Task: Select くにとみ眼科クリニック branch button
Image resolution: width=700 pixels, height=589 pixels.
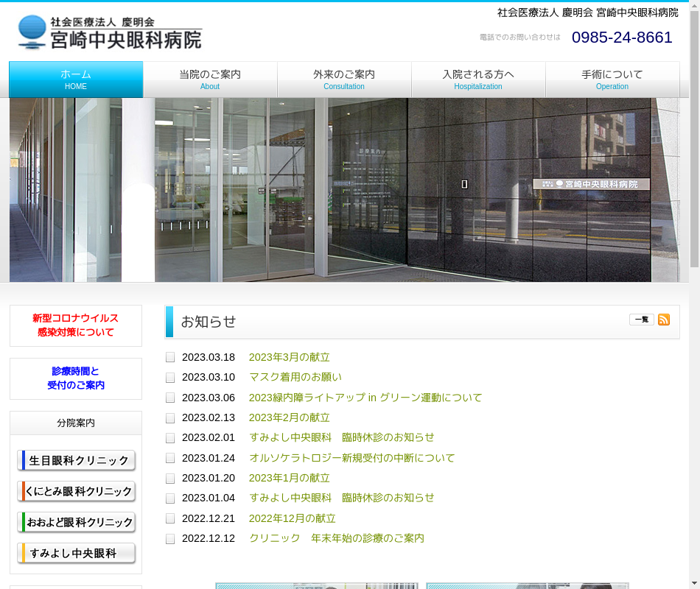Action: pos(77,492)
